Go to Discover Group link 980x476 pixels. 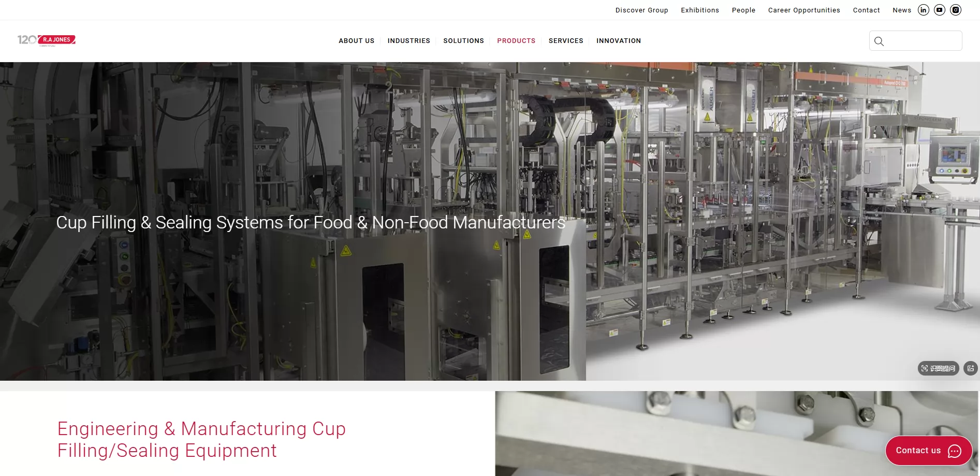point(641,10)
